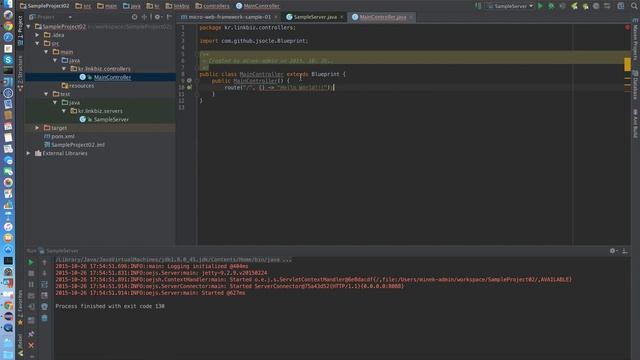Click Blueprint class name in the editor
Image resolution: width=640 pixels, height=360 pixels.
[x=325, y=74]
